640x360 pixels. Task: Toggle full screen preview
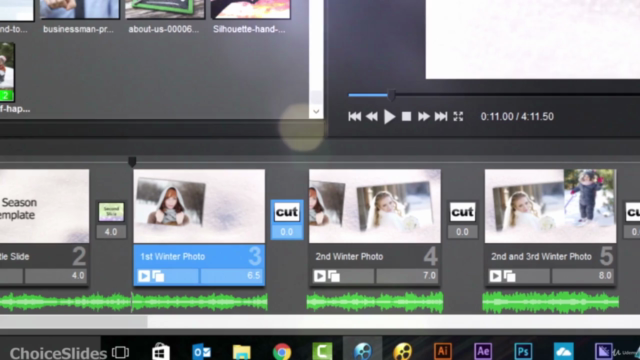(x=458, y=117)
